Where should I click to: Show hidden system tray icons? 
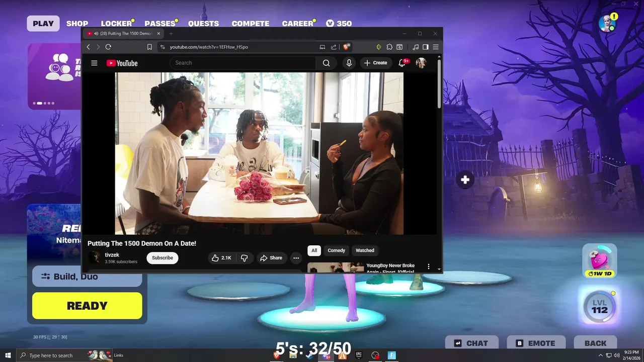point(600,355)
